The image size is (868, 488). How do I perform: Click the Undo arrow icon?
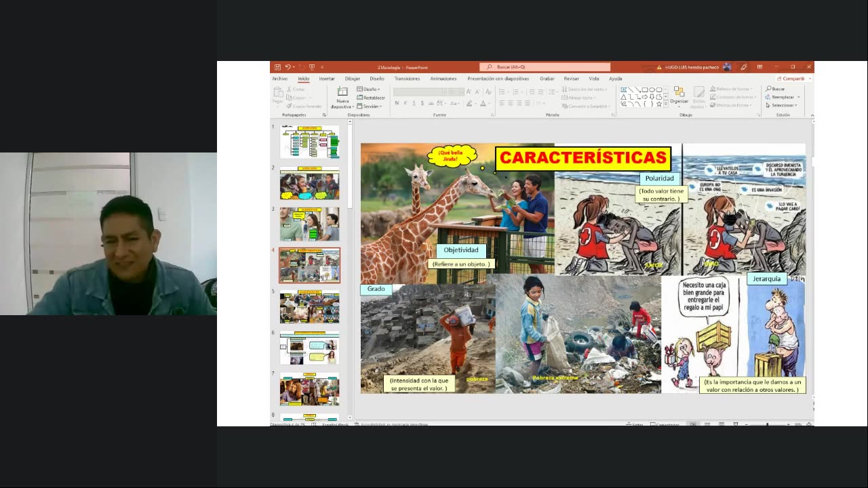(x=288, y=67)
